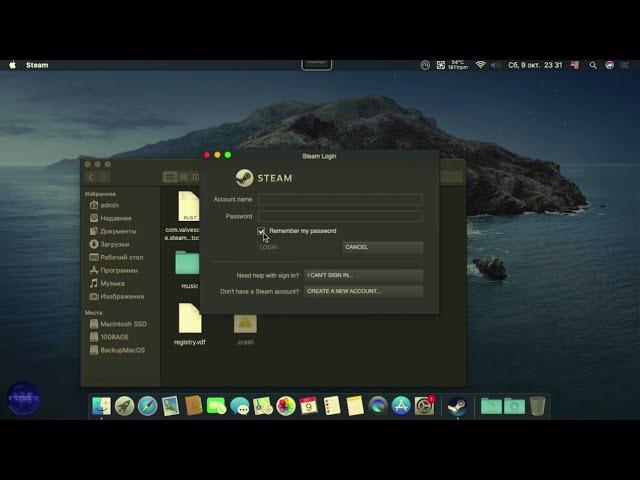Open Safari compass icon in Dock

pos(147,406)
